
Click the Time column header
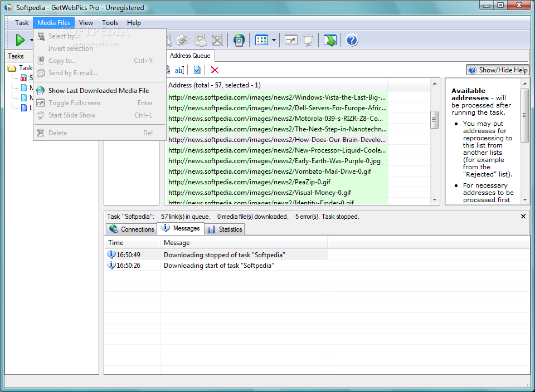133,243
